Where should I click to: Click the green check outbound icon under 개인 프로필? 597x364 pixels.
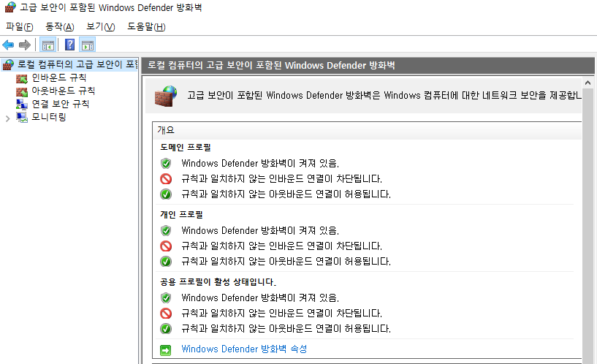pyautogui.click(x=166, y=262)
